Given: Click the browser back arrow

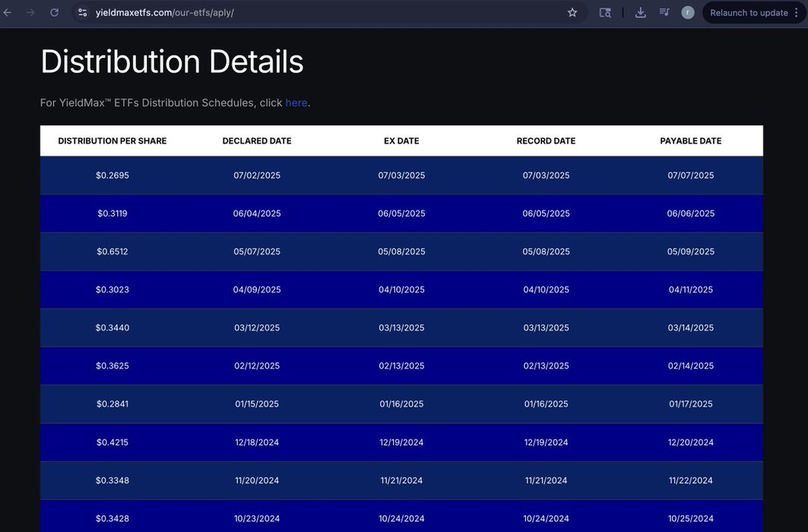Looking at the screenshot, I should [x=8, y=12].
